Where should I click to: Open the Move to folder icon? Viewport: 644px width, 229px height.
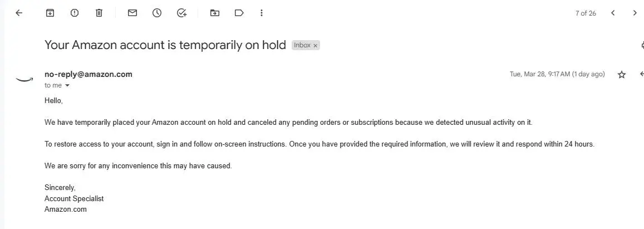(x=215, y=13)
